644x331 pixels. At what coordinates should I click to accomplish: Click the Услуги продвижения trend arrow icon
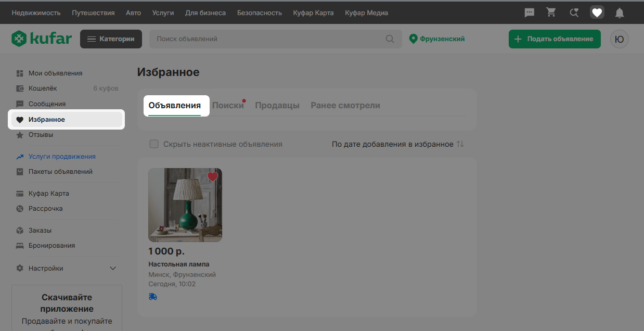pos(20,157)
